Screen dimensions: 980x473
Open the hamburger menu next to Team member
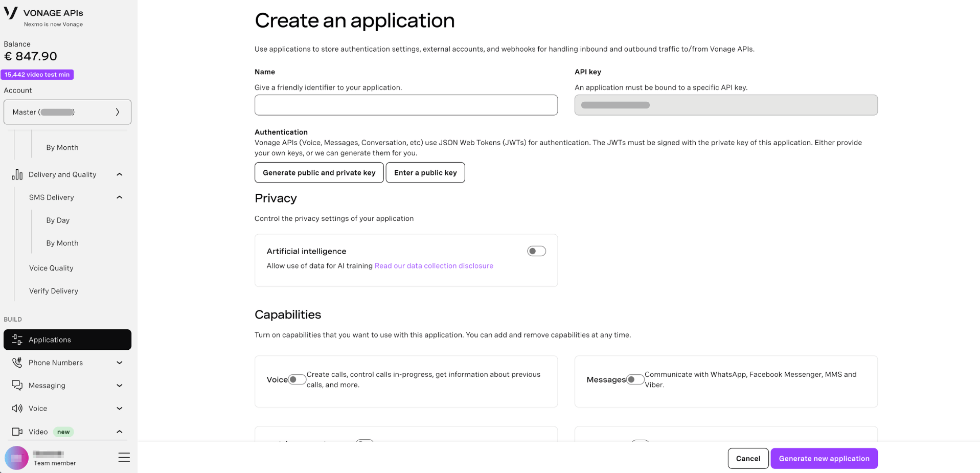pyautogui.click(x=124, y=457)
